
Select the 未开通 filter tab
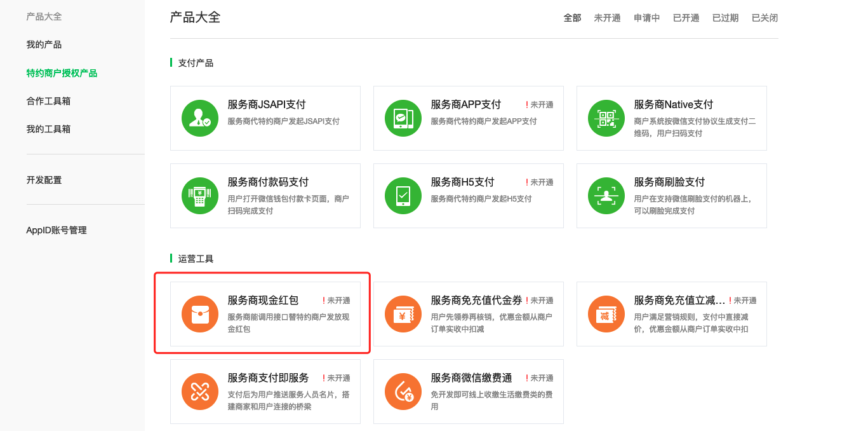point(607,18)
